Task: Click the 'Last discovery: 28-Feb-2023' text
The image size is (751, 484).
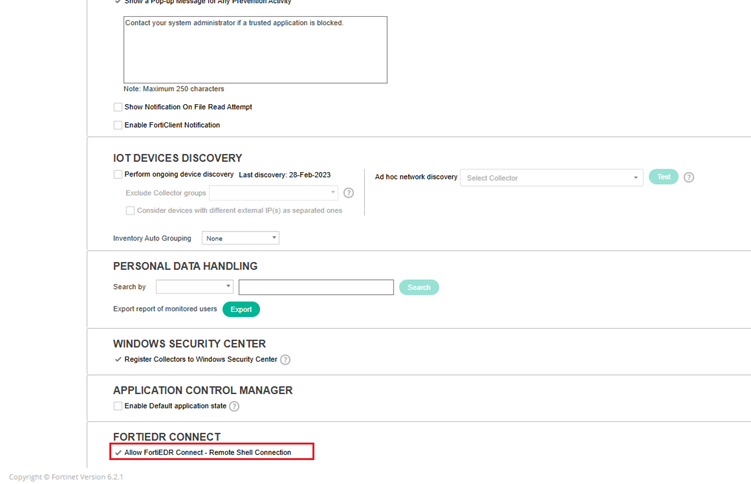Action: coord(284,175)
